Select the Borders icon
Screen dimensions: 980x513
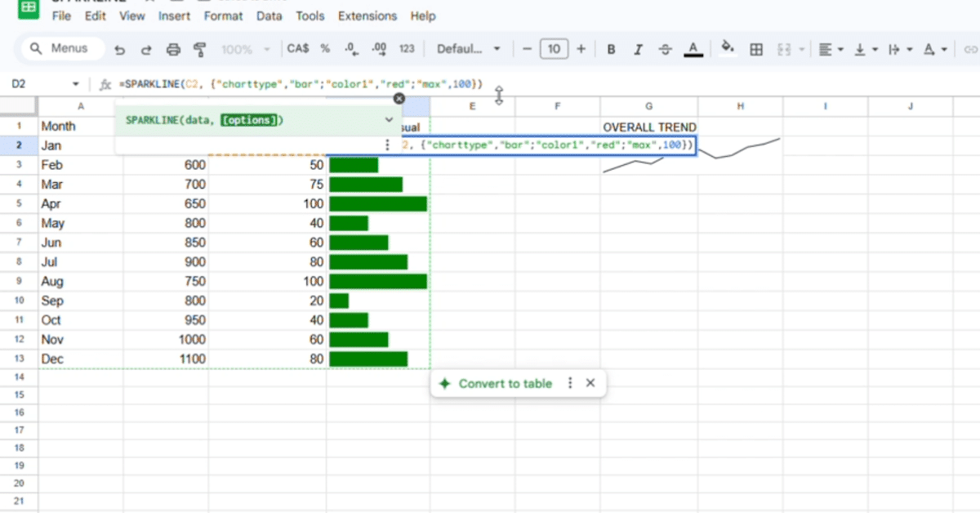click(x=755, y=49)
